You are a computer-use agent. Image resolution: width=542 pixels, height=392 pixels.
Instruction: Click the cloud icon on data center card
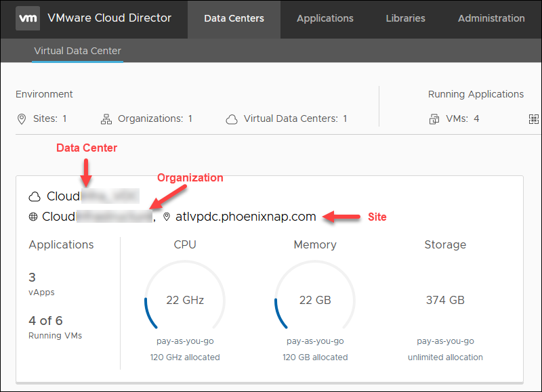point(35,196)
